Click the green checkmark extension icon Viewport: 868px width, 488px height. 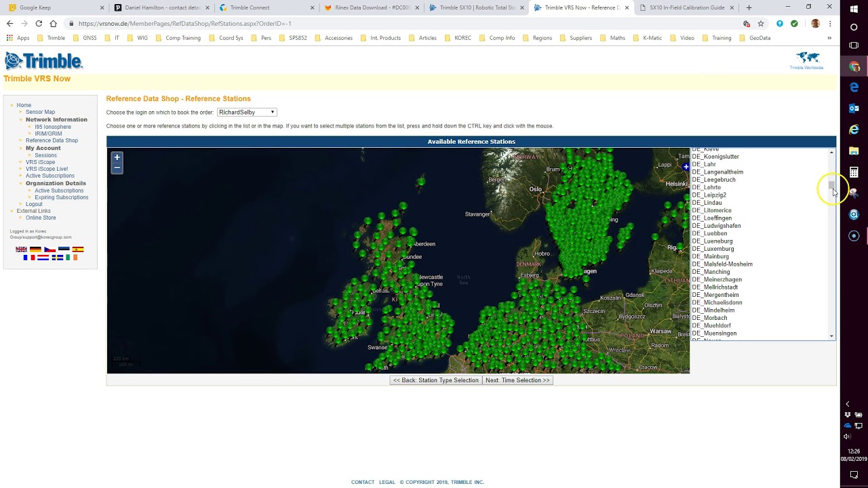click(x=794, y=24)
